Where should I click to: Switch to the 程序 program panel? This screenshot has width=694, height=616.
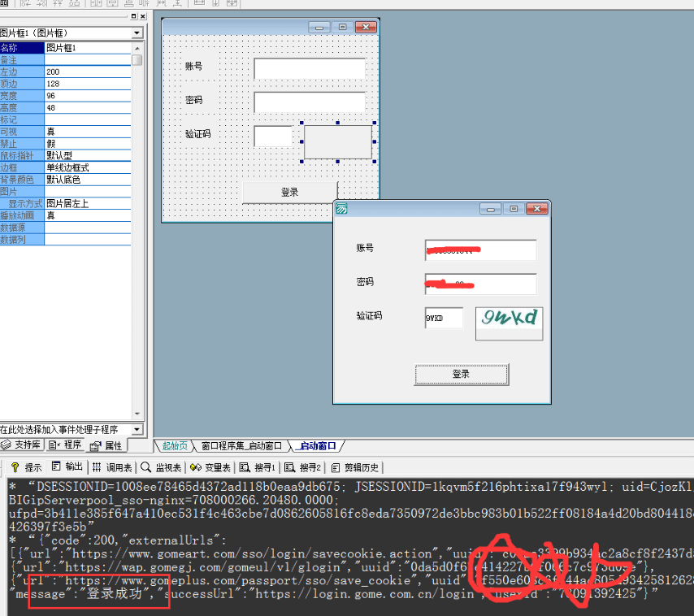pyautogui.click(x=67, y=445)
